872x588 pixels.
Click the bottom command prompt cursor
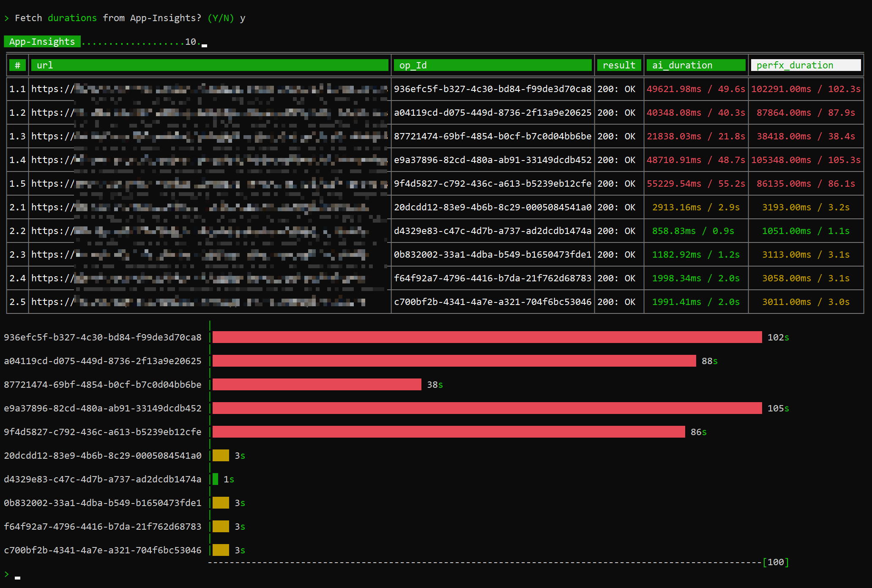pyautogui.click(x=17, y=577)
